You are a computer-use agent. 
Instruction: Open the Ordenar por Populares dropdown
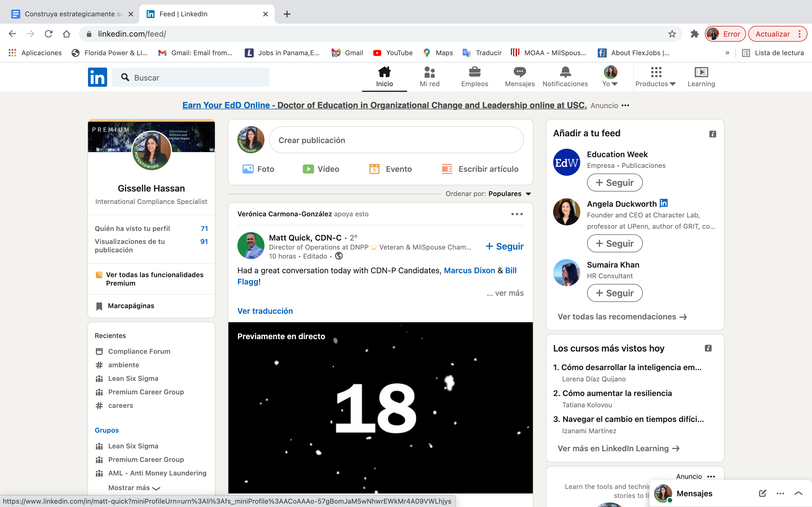coord(509,194)
